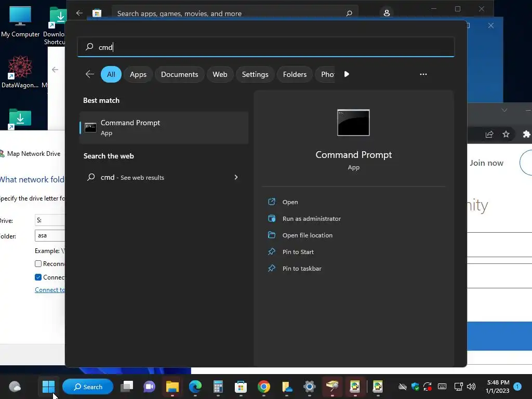Switch to the Apps filter
The width and height of the screenshot is (532, 399).
138,74
